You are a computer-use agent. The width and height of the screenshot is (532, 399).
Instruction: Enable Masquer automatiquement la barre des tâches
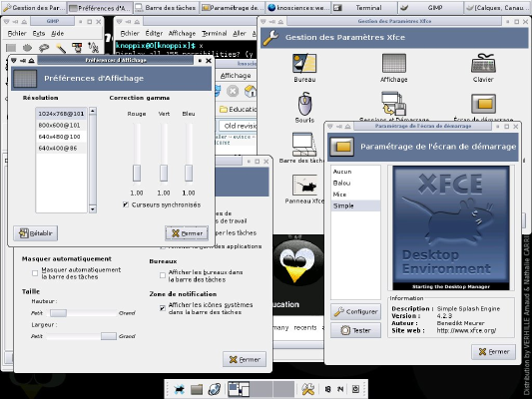click(35, 273)
